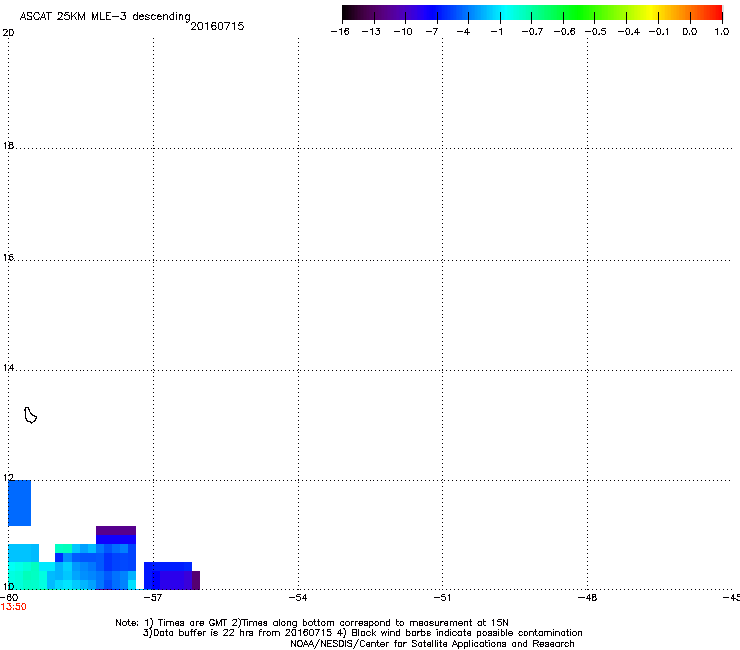
Task: Click the color bar label -4
Action: click(463, 32)
